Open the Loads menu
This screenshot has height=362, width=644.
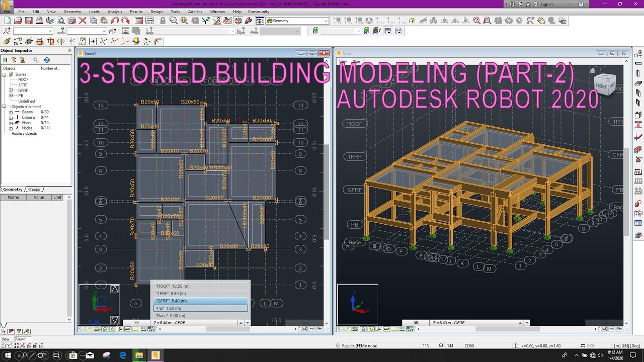click(x=95, y=12)
